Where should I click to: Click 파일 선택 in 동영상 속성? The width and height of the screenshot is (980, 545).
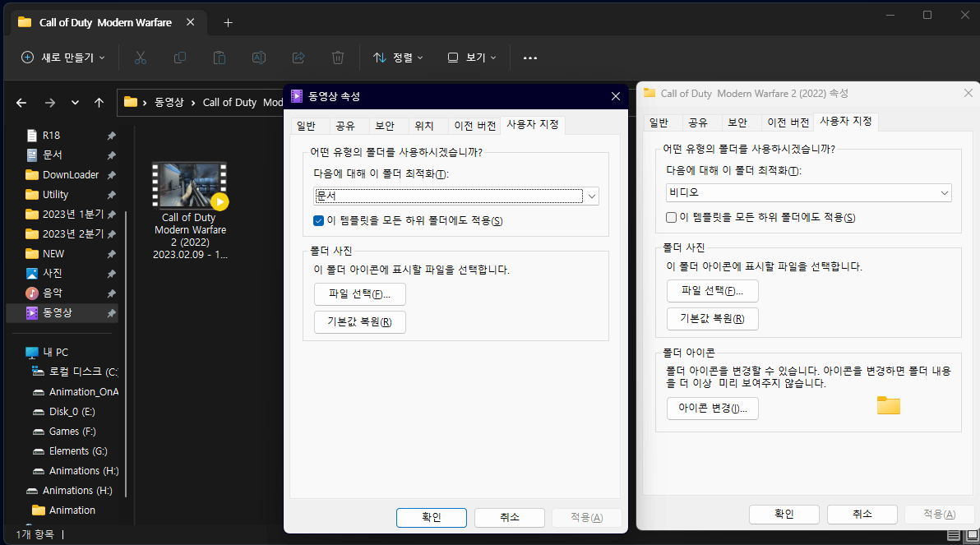tap(360, 294)
